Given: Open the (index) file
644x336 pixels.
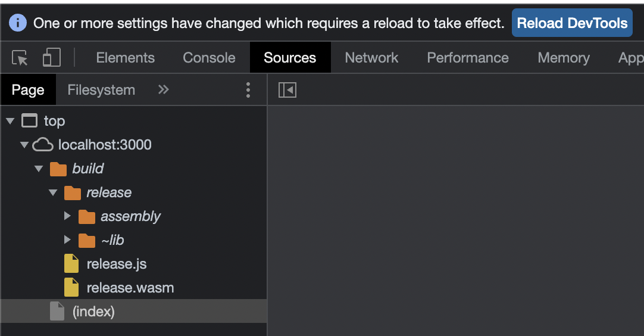Looking at the screenshot, I should [93, 312].
